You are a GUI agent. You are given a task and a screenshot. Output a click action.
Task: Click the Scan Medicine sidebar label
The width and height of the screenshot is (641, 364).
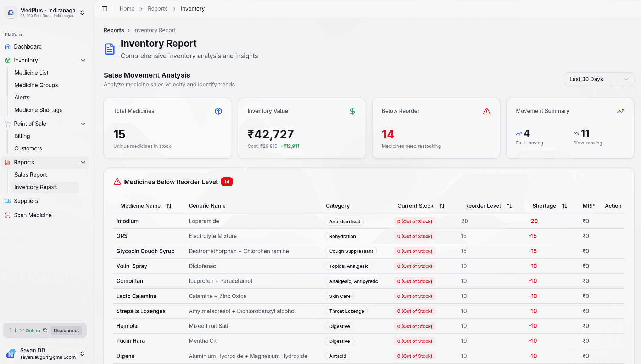point(33,215)
